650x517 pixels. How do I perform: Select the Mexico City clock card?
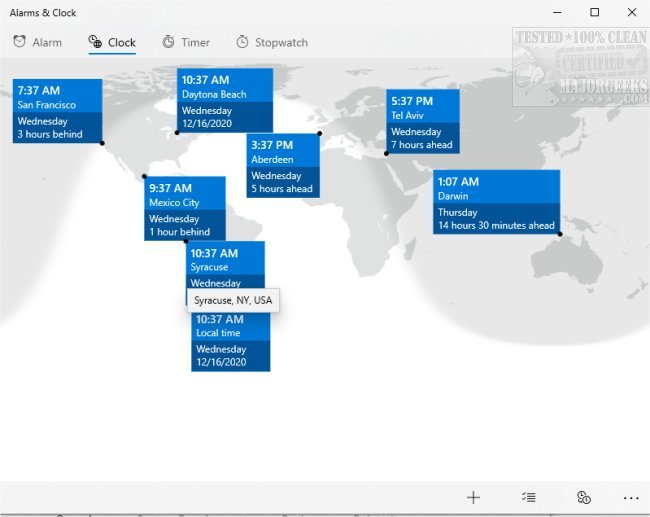pyautogui.click(x=185, y=209)
